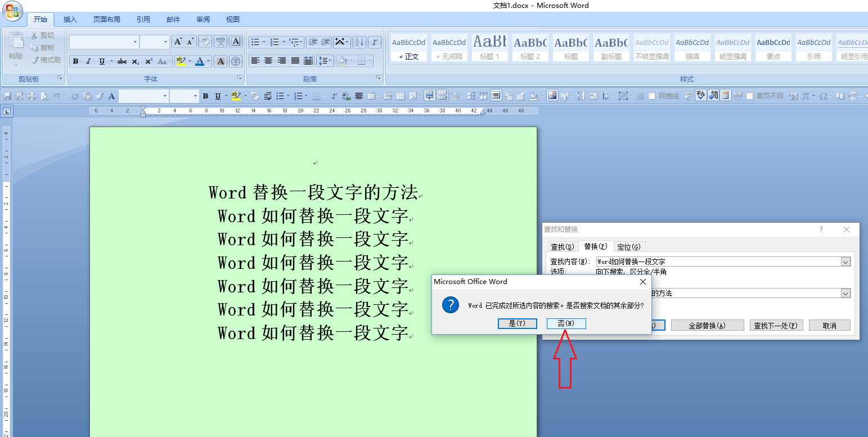Click the Save icon in the quick toolbar
The height and width of the screenshot is (437, 868).
[x=8, y=96]
